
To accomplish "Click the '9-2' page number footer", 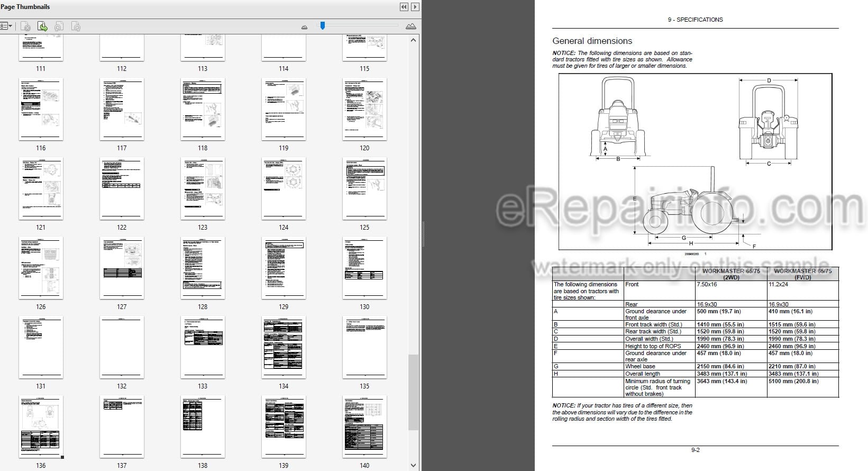I will coord(695,450).
